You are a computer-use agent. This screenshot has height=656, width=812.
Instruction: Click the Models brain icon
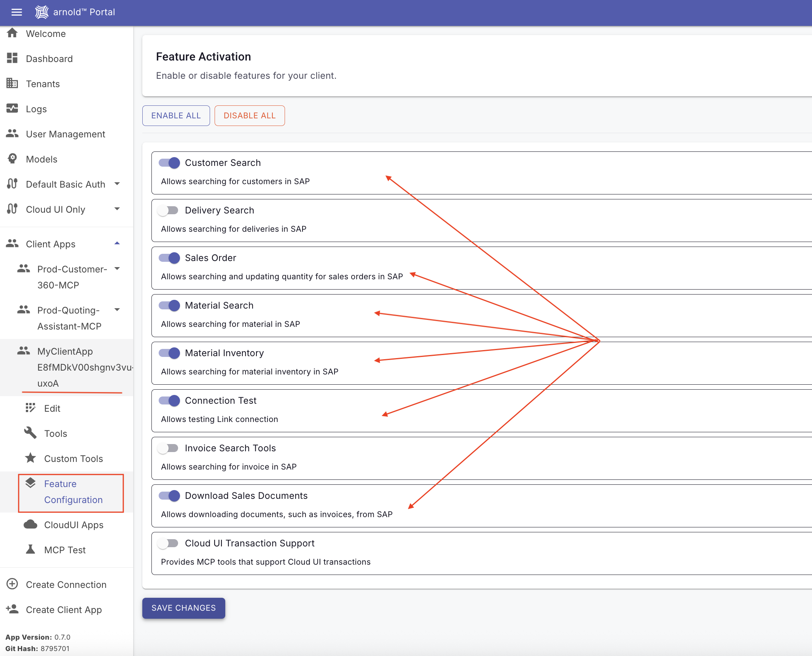coord(12,159)
